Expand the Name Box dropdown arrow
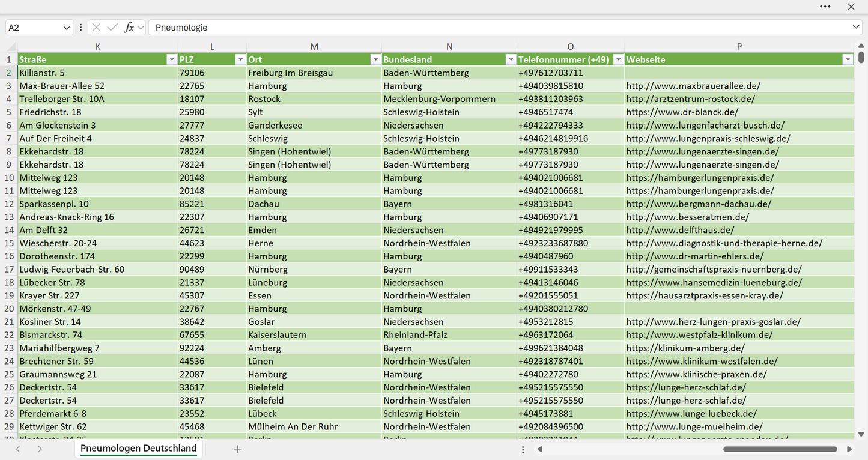Image resolution: width=868 pixels, height=460 pixels. coord(66,28)
